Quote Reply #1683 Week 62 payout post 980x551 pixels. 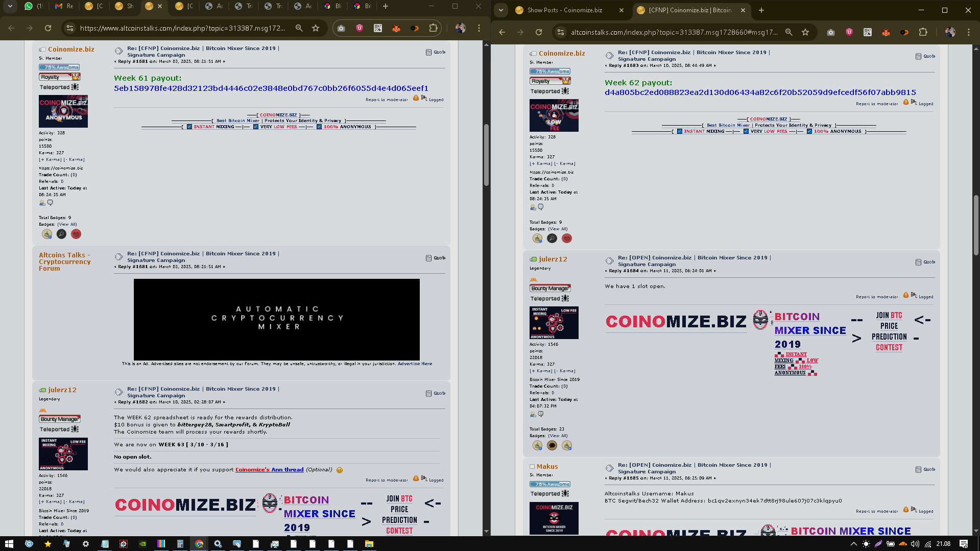point(925,56)
